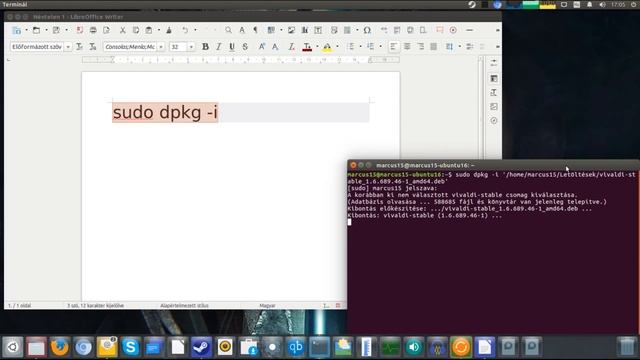Screen dimensions: 640x360
Task: Open font size dropdown arrow
Action: tap(191, 47)
